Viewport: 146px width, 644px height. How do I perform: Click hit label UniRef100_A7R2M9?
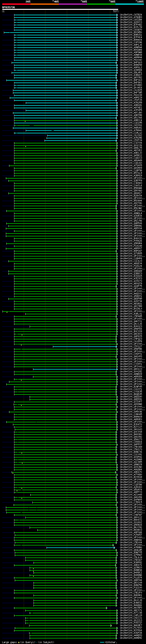click(131, 103)
